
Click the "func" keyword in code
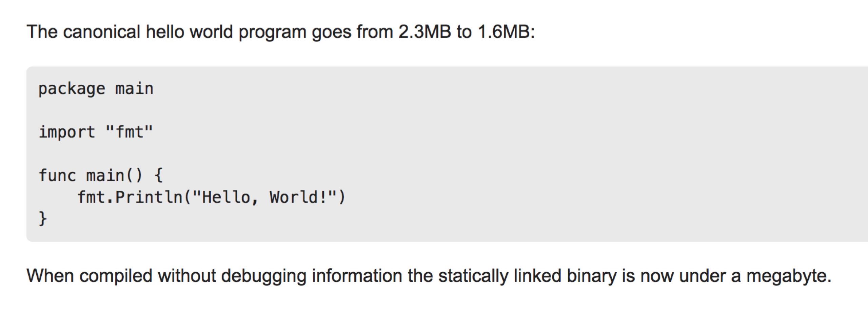[x=57, y=175]
